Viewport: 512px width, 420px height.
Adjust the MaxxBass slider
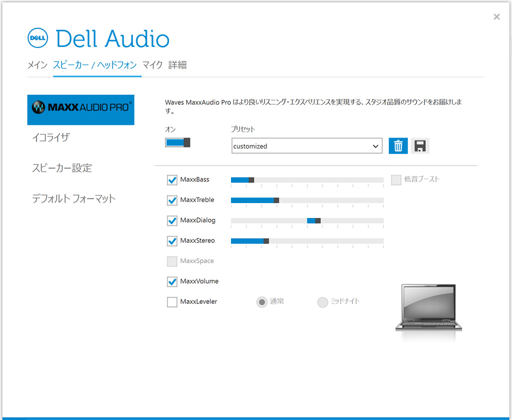point(307,180)
